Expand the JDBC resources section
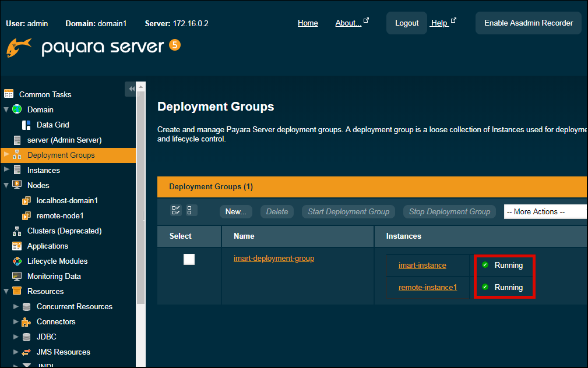 (16, 337)
